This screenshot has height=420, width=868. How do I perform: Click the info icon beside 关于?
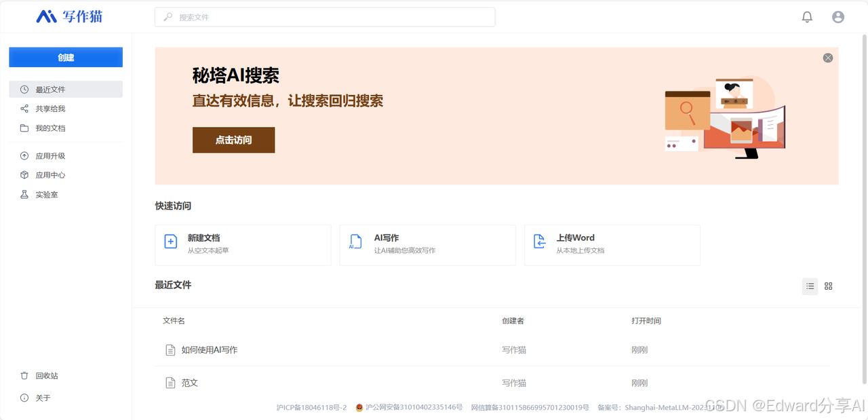[24, 398]
